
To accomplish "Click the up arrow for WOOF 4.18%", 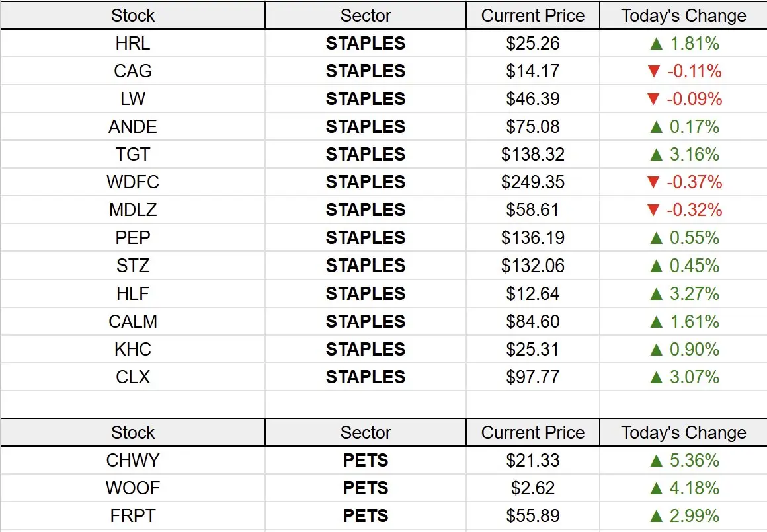I will (656, 488).
